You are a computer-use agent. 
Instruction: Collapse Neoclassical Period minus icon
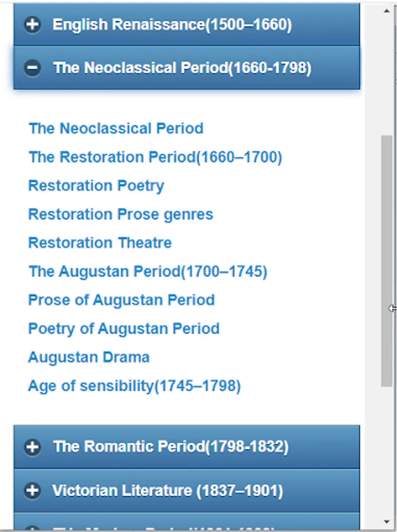[x=33, y=68]
